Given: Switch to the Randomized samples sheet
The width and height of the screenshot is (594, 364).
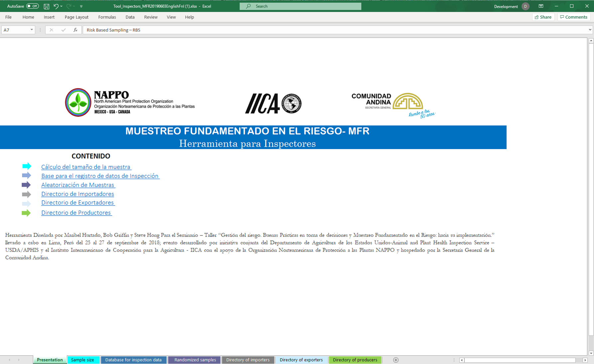Looking at the screenshot, I should (195, 360).
